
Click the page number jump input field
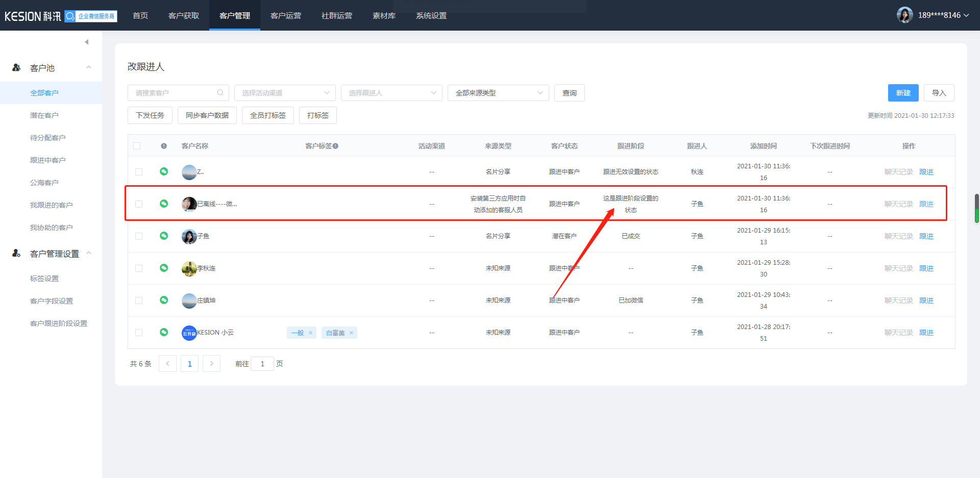(262, 364)
